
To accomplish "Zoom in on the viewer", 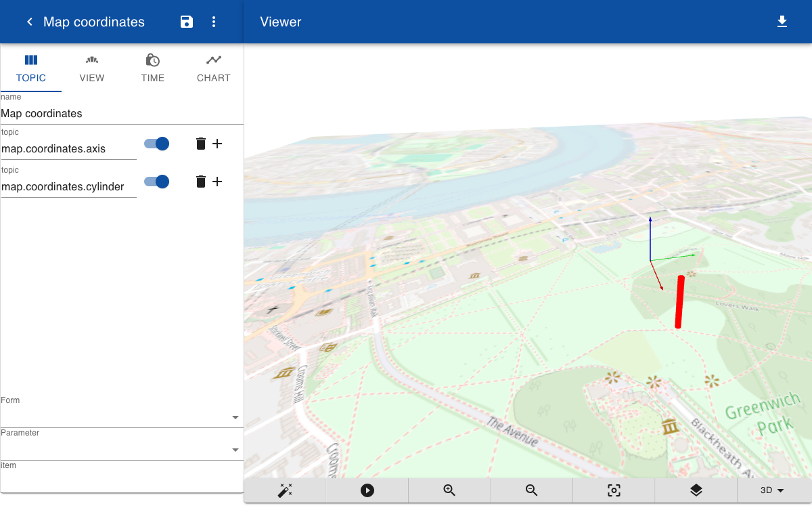I will [449, 490].
